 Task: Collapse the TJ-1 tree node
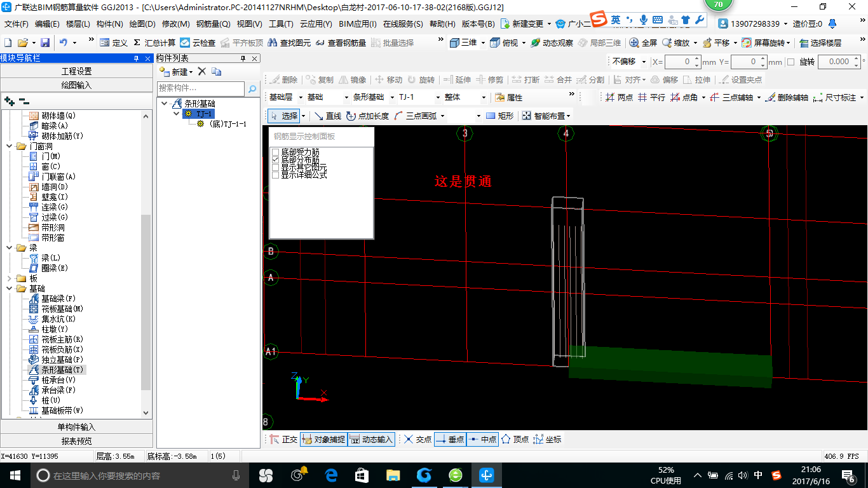pyautogui.click(x=177, y=114)
